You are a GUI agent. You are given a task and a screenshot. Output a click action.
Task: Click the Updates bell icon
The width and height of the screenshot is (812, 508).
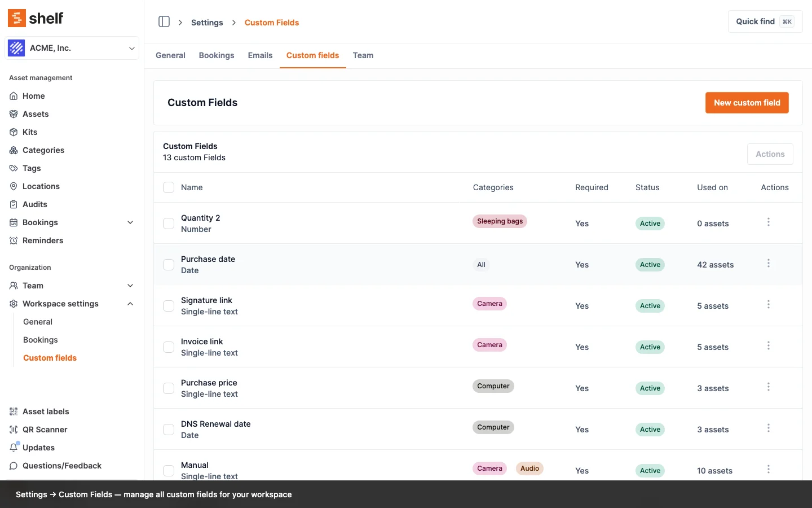pyautogui.click(x=14, y=448)
